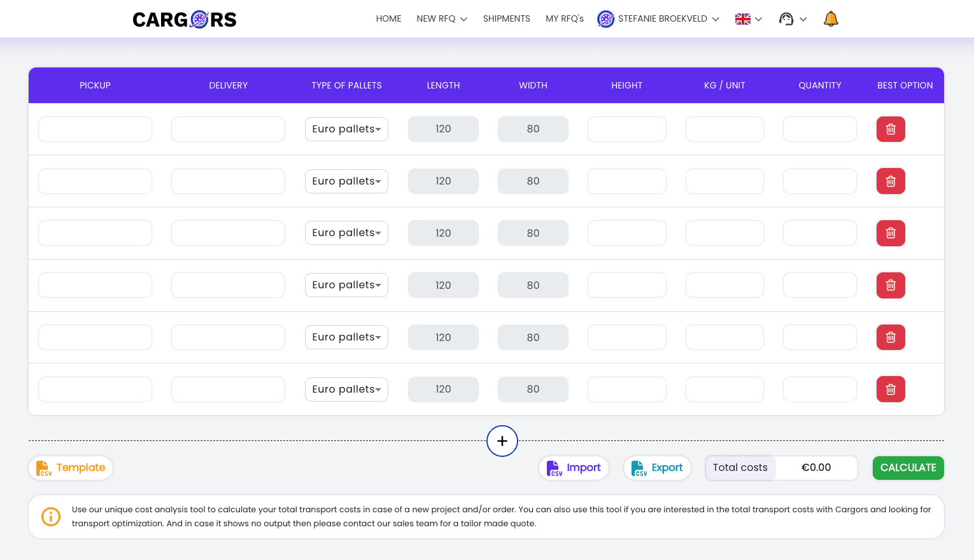Click the PICKUP column header
This screenshot has width=974, height=560.
[95, 85]
